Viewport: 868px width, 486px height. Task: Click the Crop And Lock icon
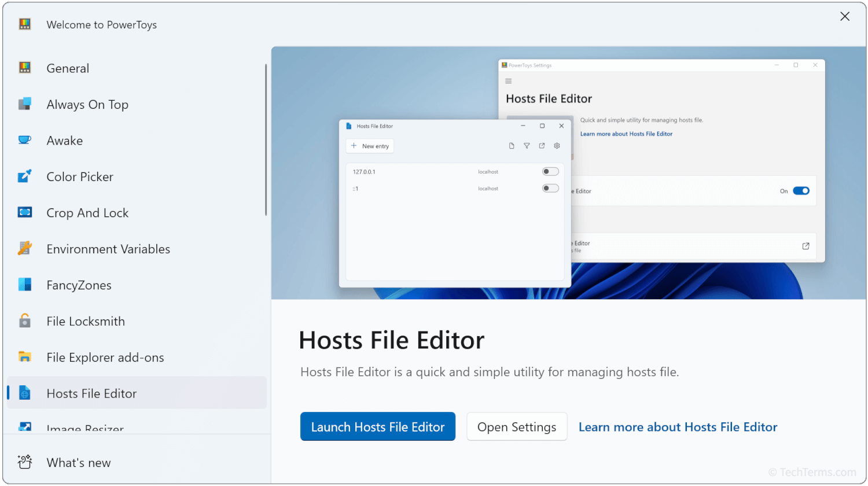[25, 212]
